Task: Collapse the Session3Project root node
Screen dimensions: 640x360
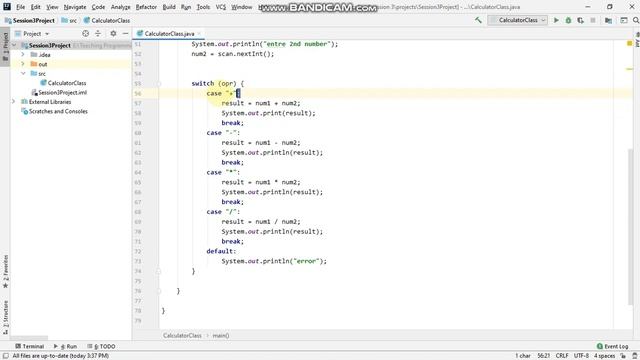Action: [x=14, y=45]
